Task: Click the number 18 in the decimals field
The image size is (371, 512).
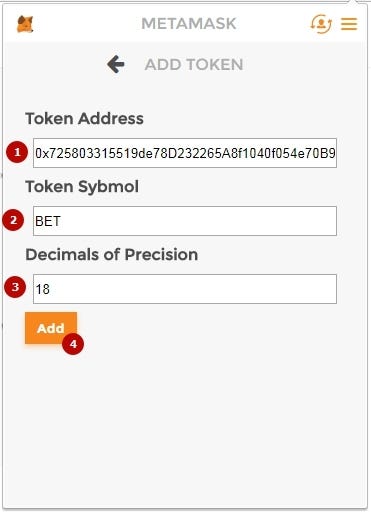Action: click(x=43, y=289)
